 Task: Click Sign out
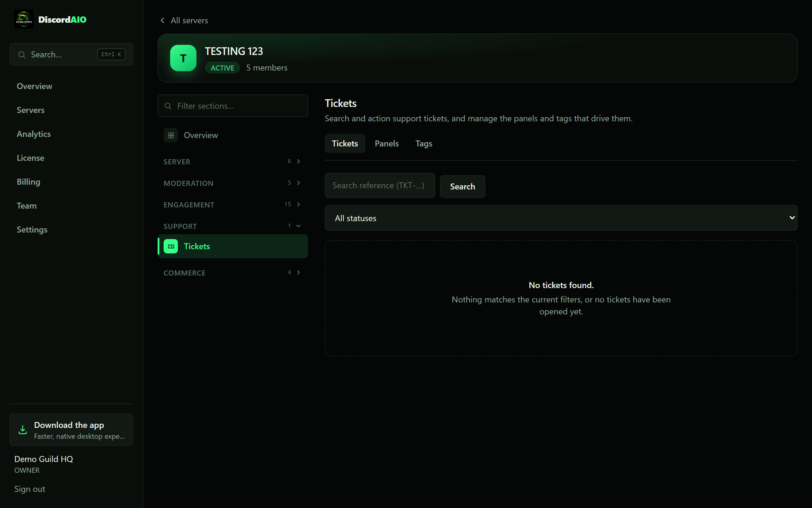pyautogui.click(x=30, y=489)
